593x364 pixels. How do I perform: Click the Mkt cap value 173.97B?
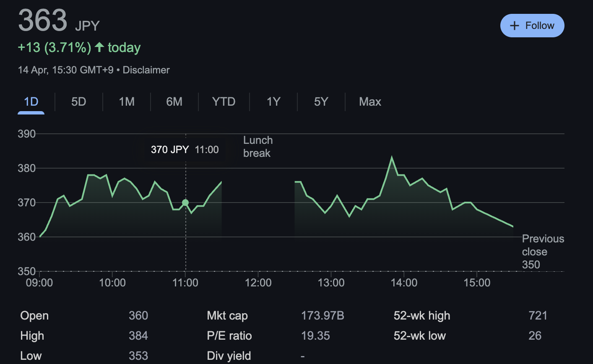pos(323,315)
